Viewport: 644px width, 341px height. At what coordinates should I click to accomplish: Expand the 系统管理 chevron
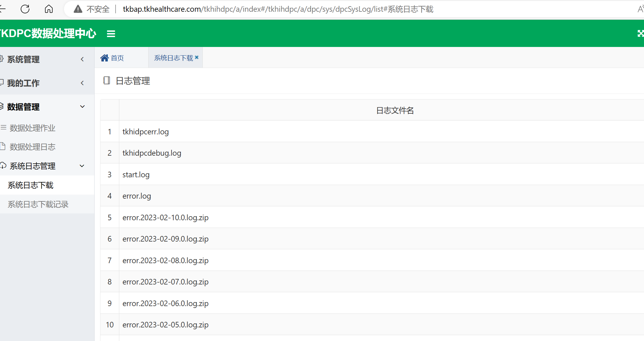pyautogui.click(x=82, y=59)
